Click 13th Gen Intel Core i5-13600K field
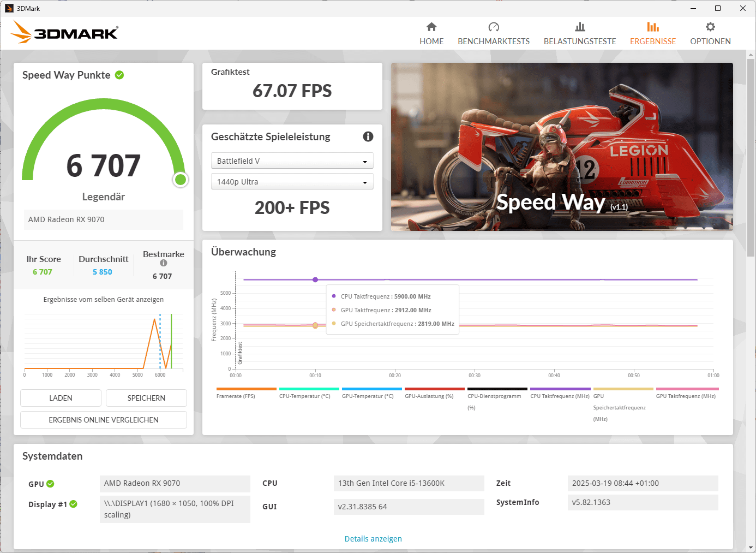 [409, 483]
